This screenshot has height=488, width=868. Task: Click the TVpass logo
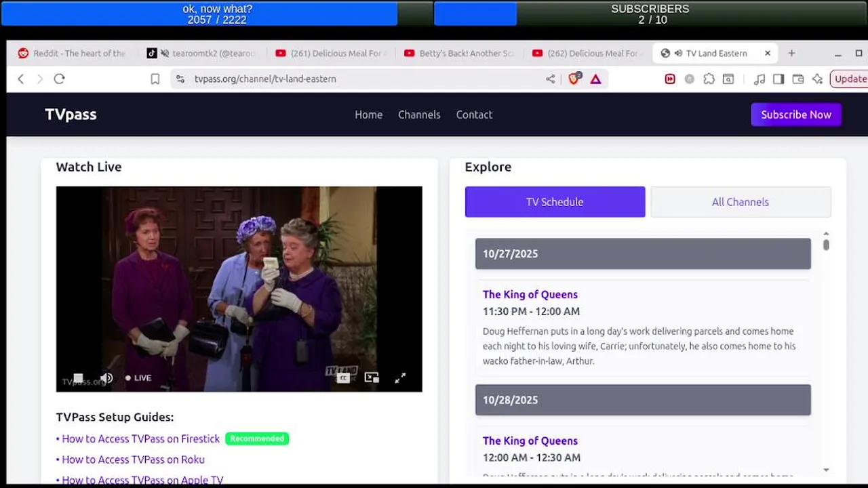pyautogui.click(x=71, y=115)
